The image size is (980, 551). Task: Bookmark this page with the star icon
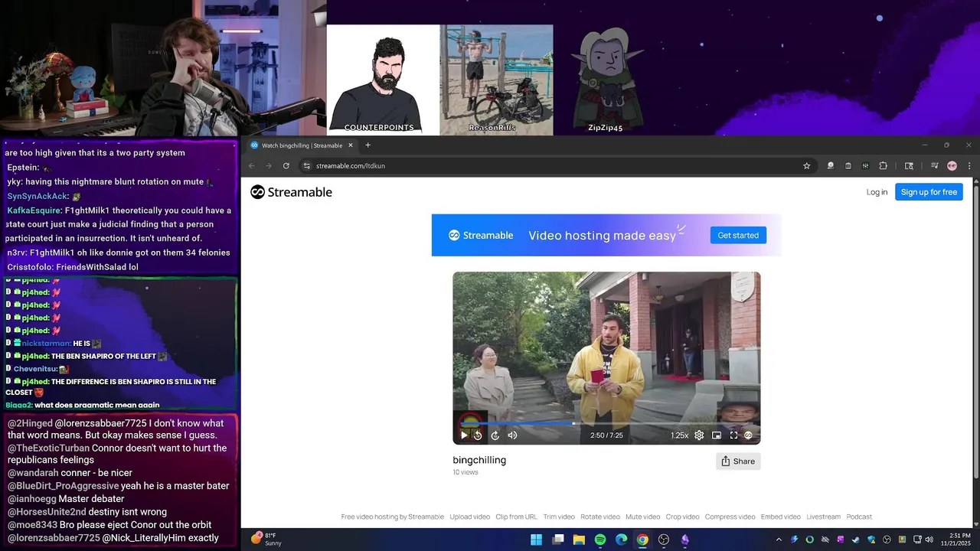(x=806, y=166)
